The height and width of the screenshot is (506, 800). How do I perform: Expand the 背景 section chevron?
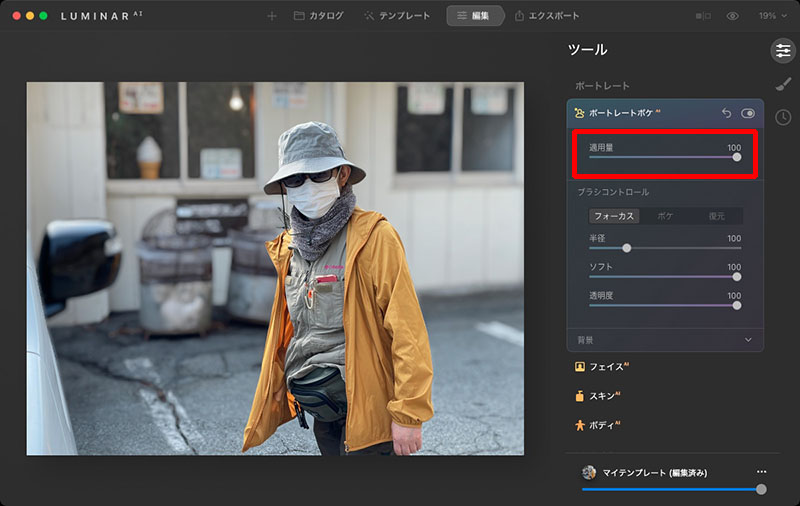(x=748, y=340)
